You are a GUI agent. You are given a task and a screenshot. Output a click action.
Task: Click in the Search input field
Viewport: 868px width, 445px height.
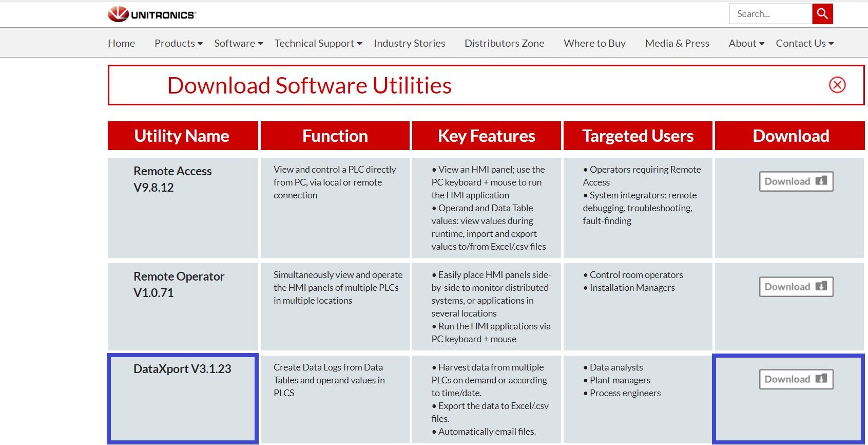point(770,14)
